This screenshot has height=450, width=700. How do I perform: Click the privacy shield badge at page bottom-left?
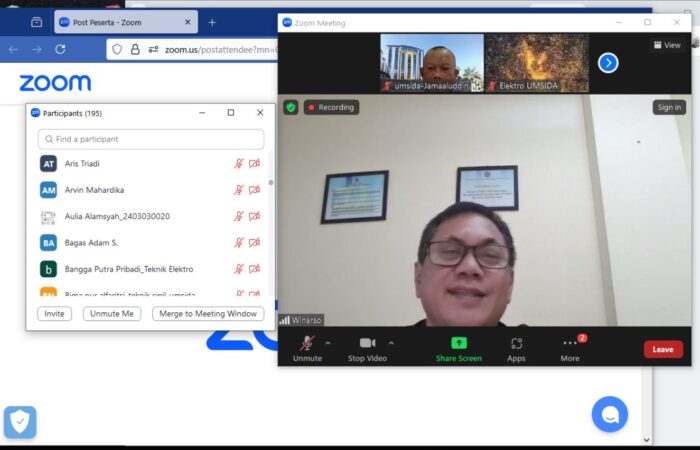click(x=20, y=422)
